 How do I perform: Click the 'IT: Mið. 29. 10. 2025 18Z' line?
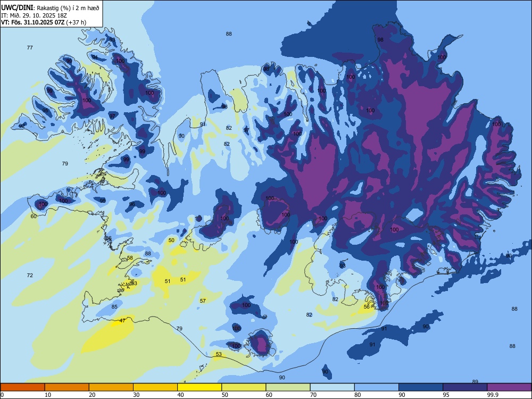(x=33, y=15)
